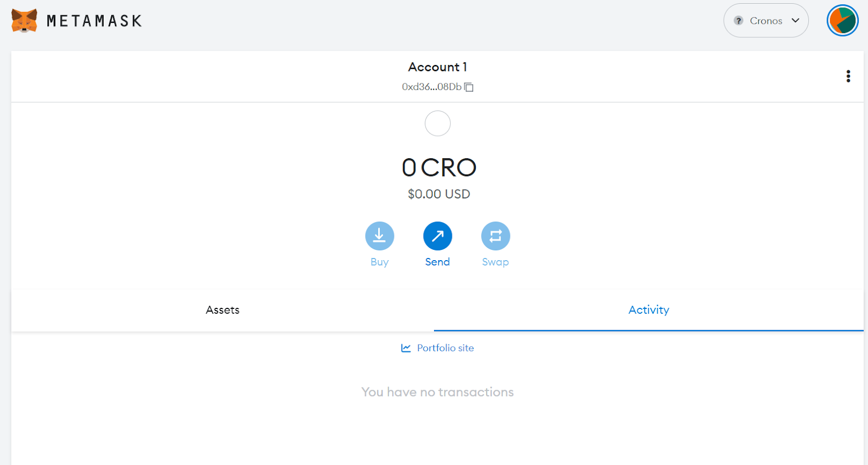
Task: Click the MetaMask fox logo
Action: 24,21
